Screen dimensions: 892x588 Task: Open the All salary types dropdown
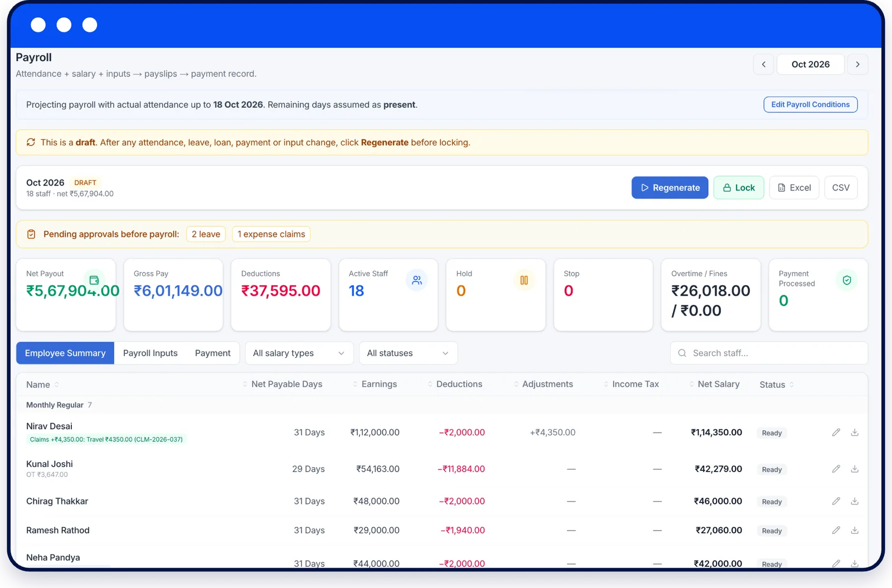pyautogui.click(x=299, y=353)
